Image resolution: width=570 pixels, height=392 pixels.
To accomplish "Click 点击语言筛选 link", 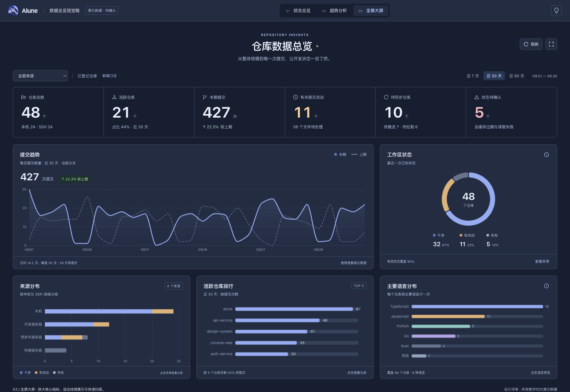I will pyautogui.click(x=540, y=373).
